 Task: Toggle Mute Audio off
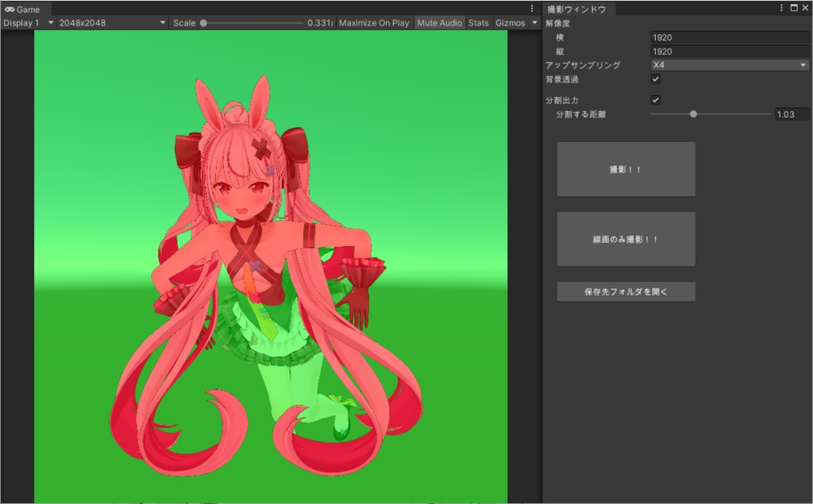tap(438, 23)
